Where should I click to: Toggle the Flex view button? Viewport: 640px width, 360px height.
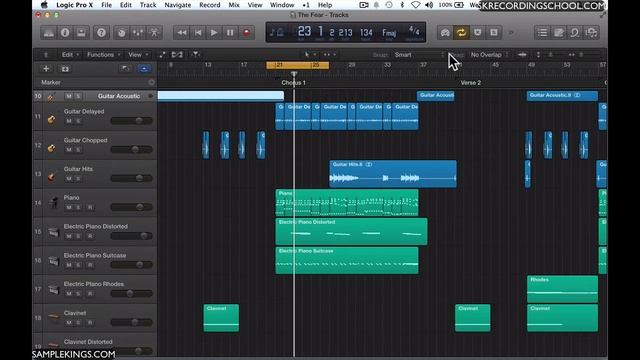point(177,54)
